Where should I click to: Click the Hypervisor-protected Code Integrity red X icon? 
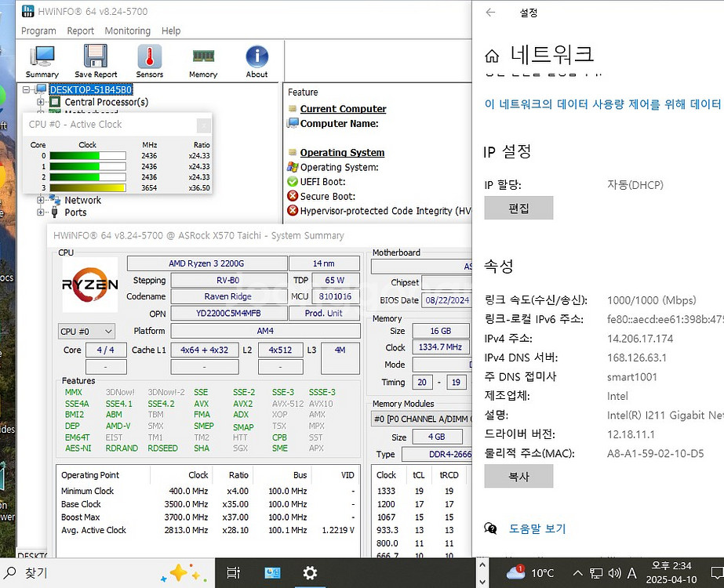(x=293, y=210)
